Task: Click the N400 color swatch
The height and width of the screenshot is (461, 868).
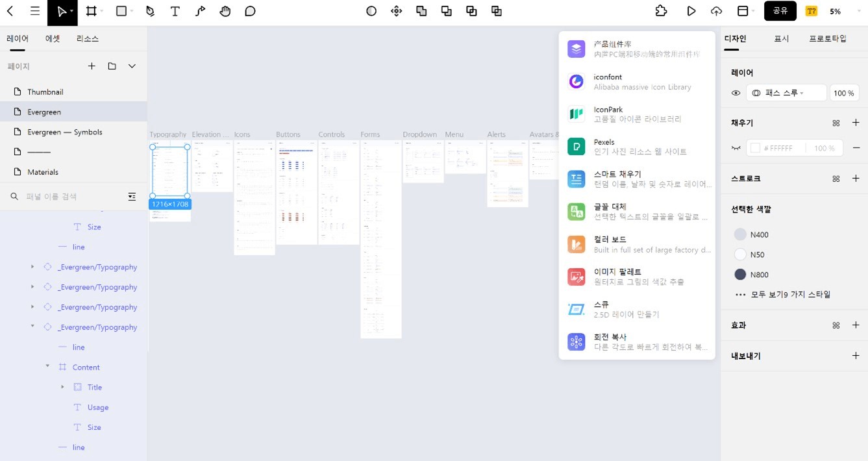Action: pos(740,234)
